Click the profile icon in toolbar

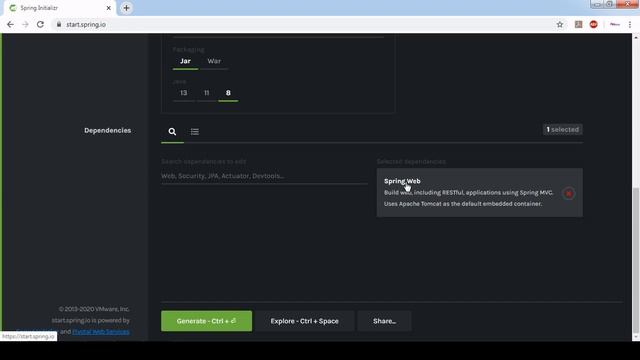point(614,24)
